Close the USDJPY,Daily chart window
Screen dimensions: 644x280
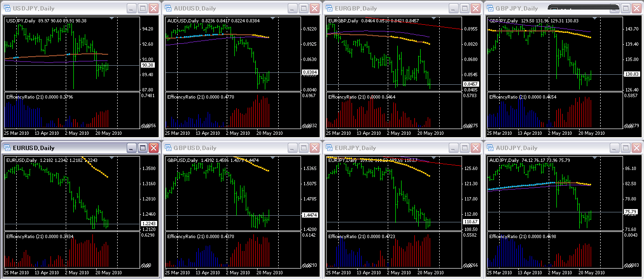153,9
